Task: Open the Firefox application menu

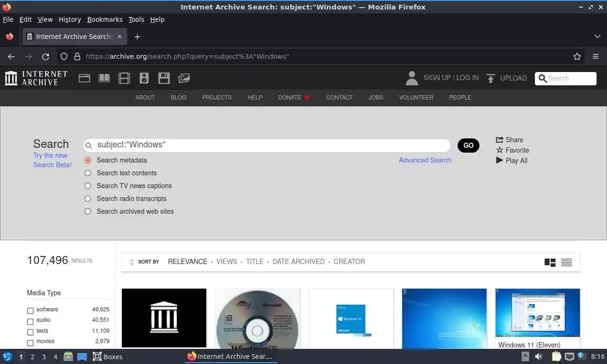Action: tap(596, 56)
